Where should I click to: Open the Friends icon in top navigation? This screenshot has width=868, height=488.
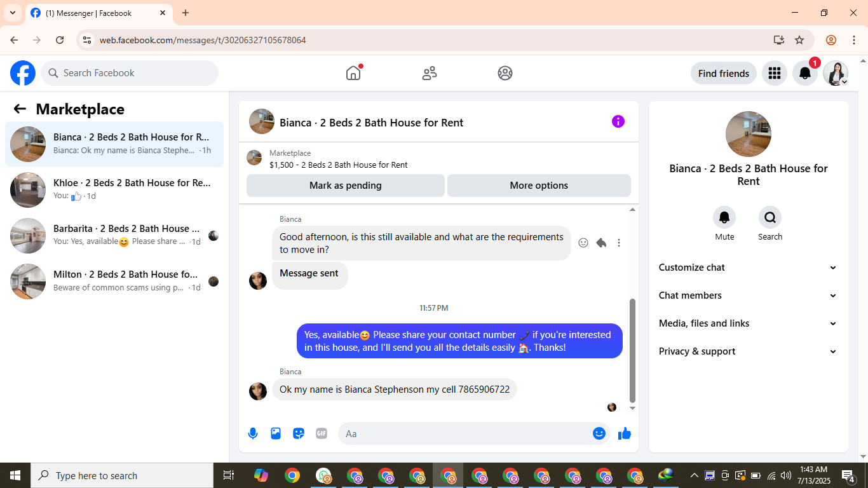(430, 73)
